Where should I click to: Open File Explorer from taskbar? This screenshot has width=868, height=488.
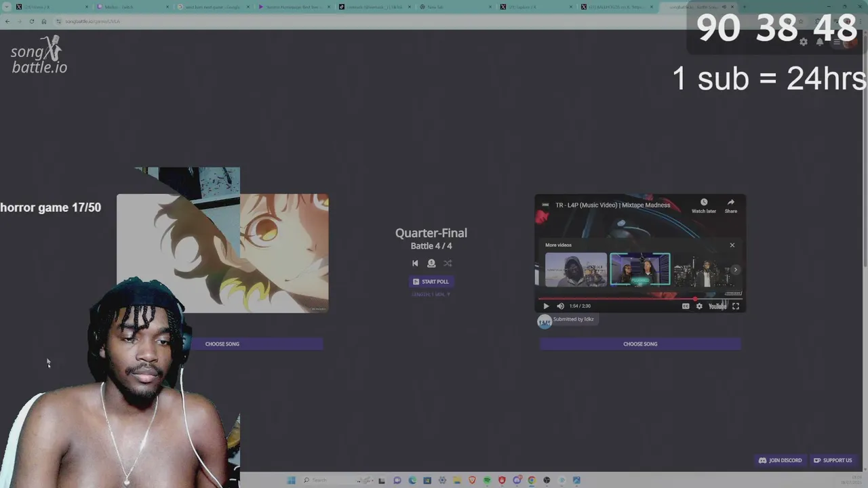(x=458, y=481)
